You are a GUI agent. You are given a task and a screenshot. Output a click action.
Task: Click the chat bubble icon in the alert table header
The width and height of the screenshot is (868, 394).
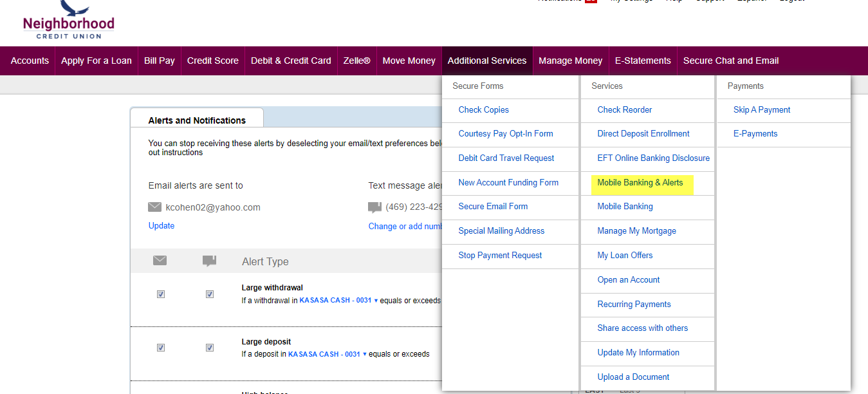click(209, 261)
